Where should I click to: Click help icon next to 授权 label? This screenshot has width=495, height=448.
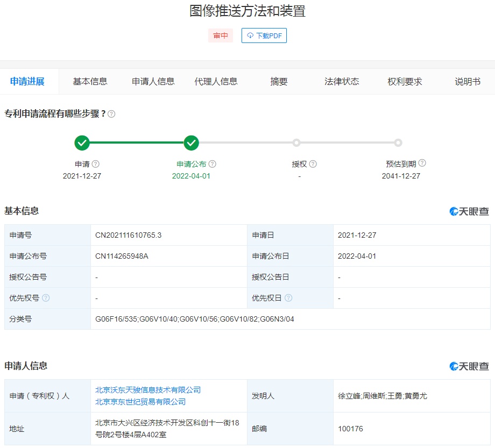click(x=313, y=164)
